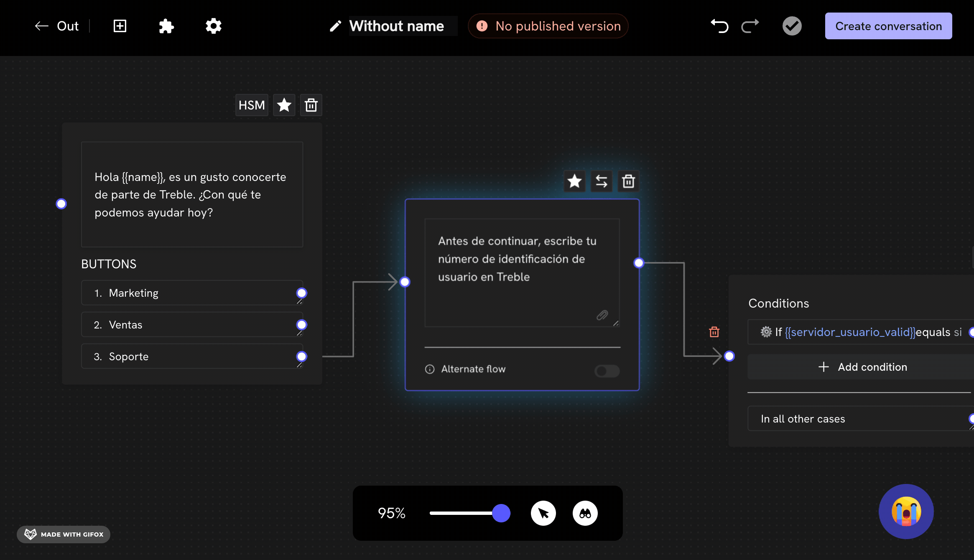Screen dimensions: 974x560
Task: Delete the HSM block with trash icon
Action: [311, 105]
